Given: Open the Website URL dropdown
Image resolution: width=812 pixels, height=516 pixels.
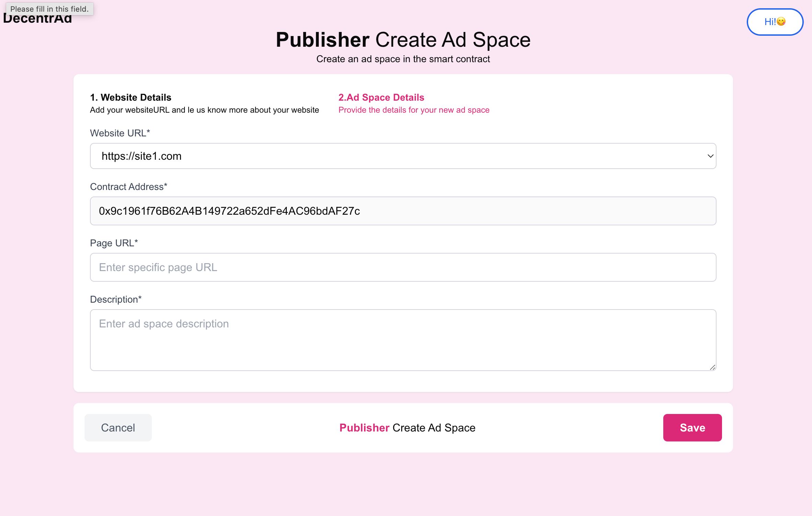Looking at the screenshot, I should coord(403,156).
